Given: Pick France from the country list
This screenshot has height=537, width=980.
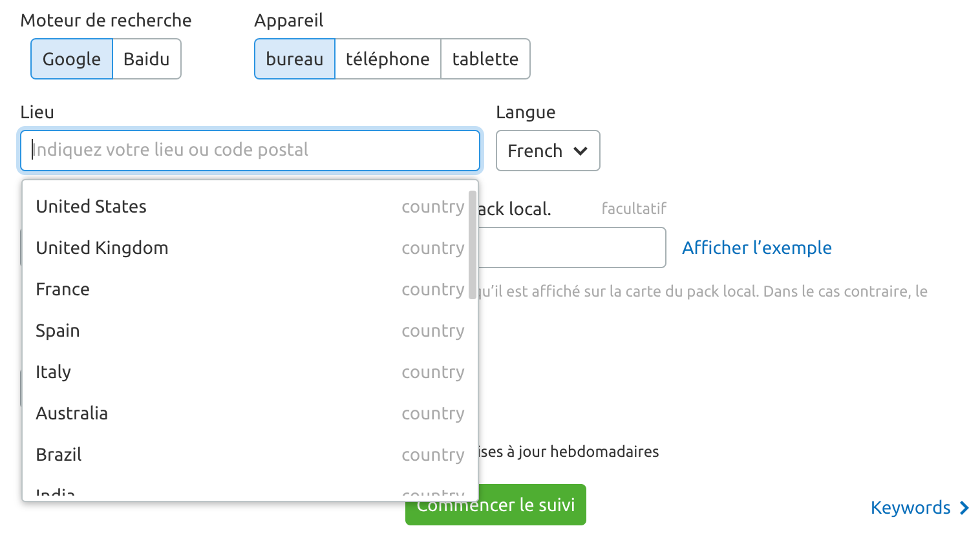Looking at the screenshot, I should click(x=63, y=290).
